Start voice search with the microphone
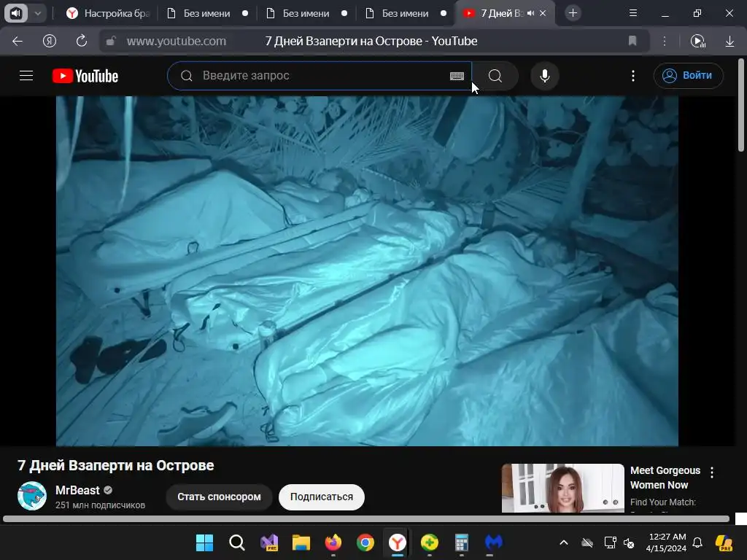Image resolution: width=747 pixels, height=560 pixels. tap(544, 76)
